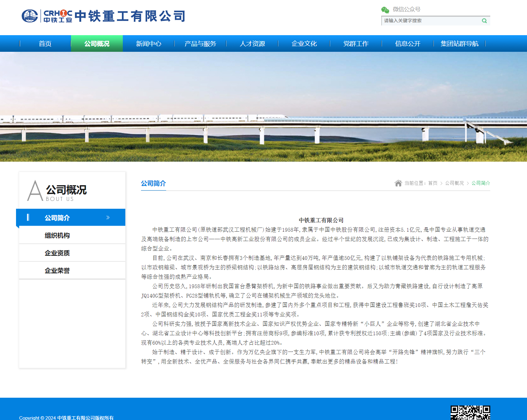The image size is (527, 420).
Task: Click the WeChat official account icon
Action: click(385, 10)
